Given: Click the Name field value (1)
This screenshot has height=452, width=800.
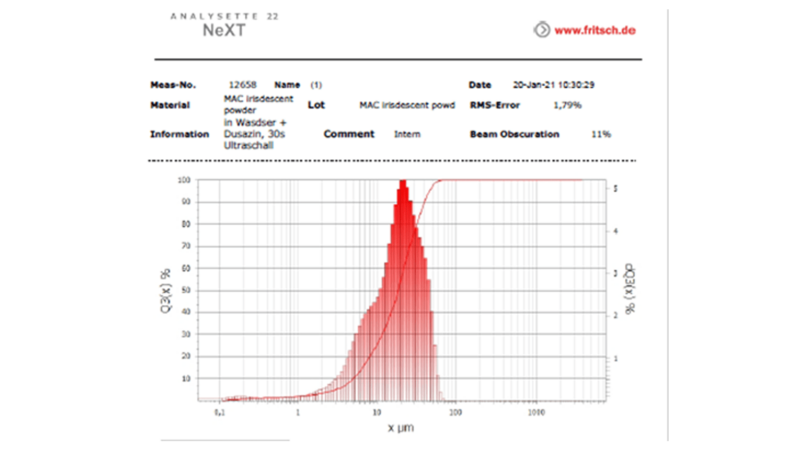Looking at the screenshot, I should point(316,85).
